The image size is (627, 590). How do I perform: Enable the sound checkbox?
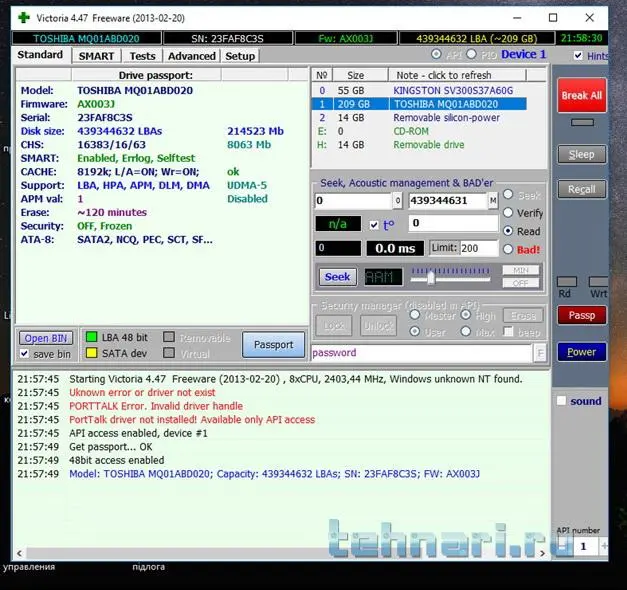tap(561, 401)
